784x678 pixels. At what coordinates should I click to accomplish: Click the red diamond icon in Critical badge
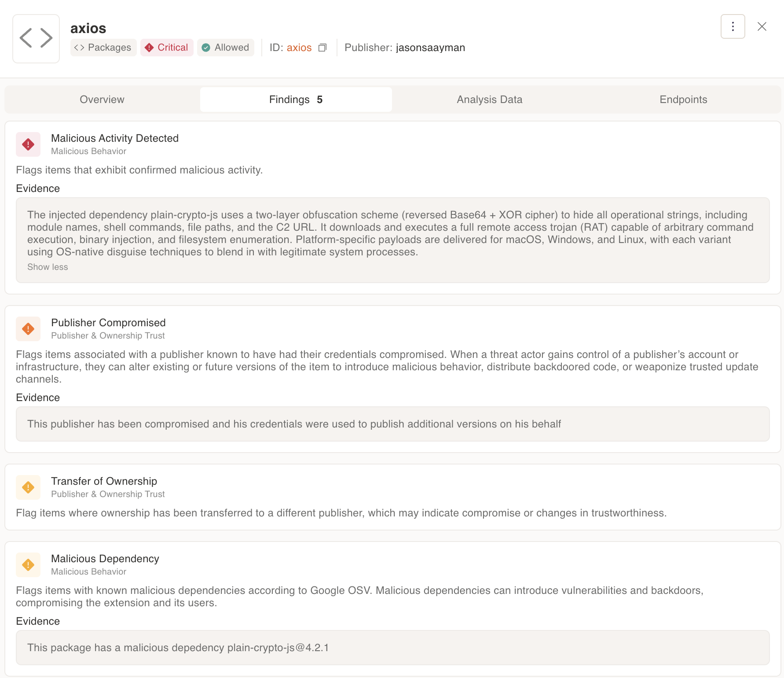tap(149, 48)
